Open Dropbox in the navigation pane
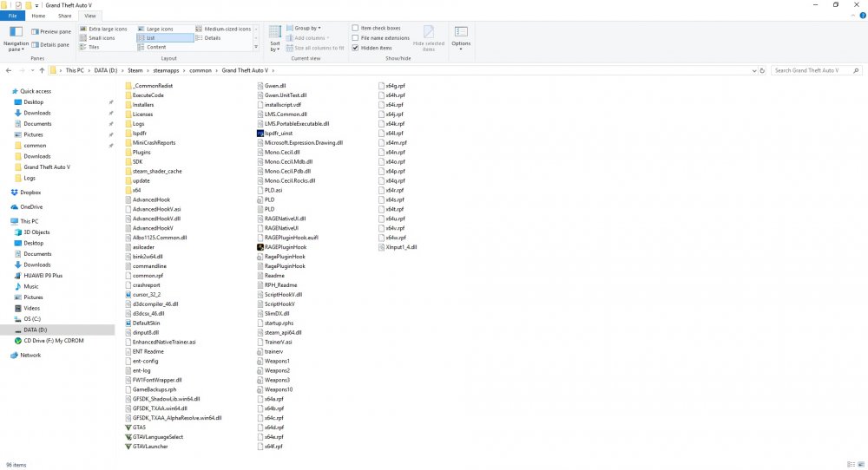Image resolution: width=868 pixels, height=470 pixels. (30, 193)
